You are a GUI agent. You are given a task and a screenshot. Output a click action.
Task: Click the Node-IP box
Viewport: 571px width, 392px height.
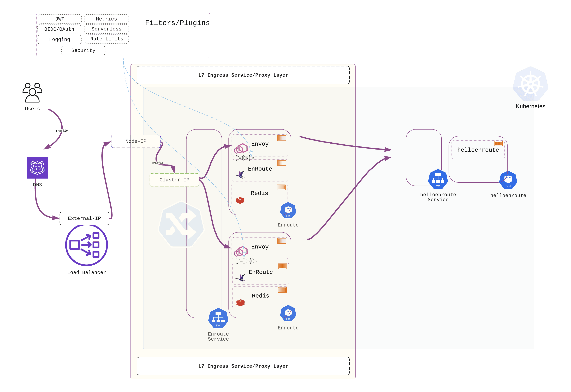tap(136, 141)
